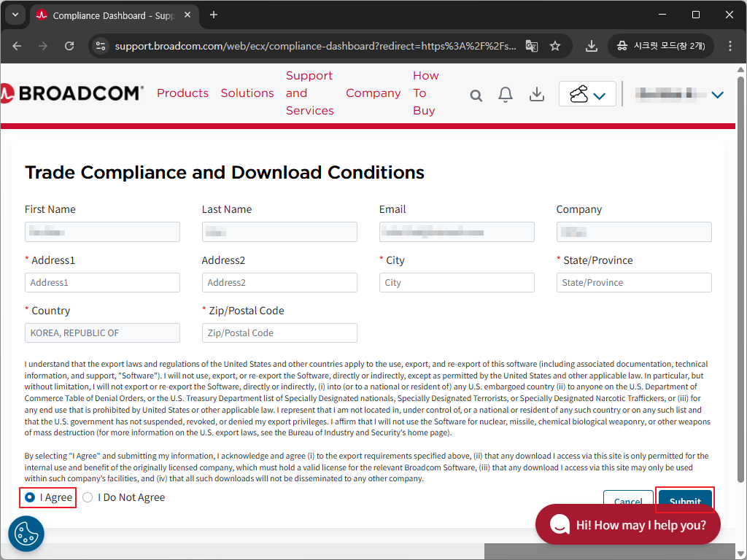Click the First Name field
The width and height of the screenshot is (747, 560).
102,232
